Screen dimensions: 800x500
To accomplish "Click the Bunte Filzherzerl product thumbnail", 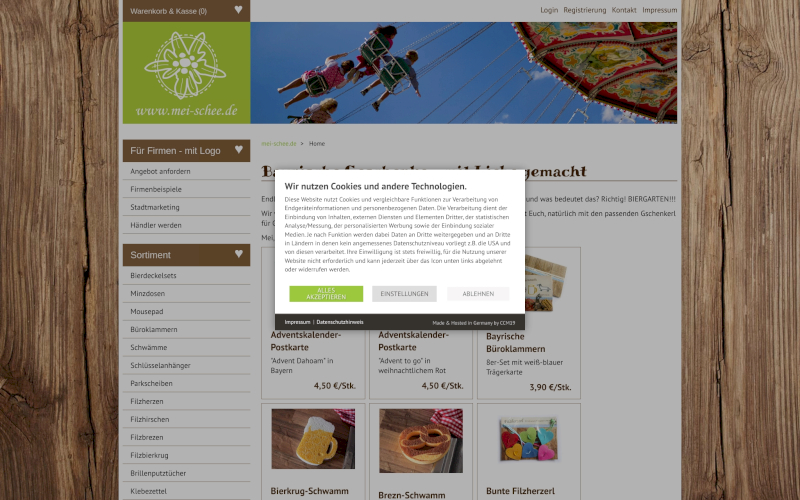I will (x=529, y=440).
